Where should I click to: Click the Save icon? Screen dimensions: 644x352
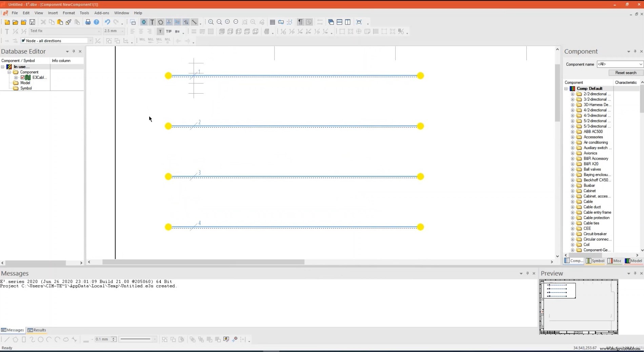click(x=32, y=22)
